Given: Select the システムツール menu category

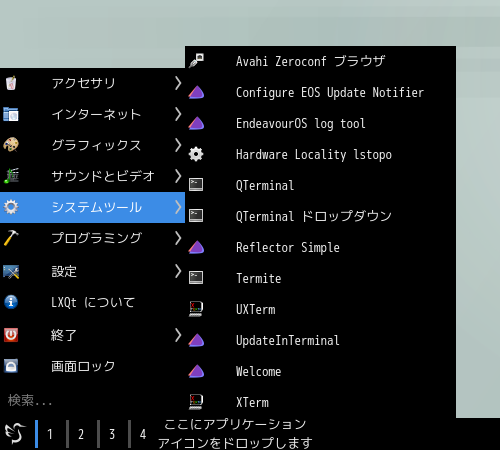Looking at the screenshot, I should 92,207.
